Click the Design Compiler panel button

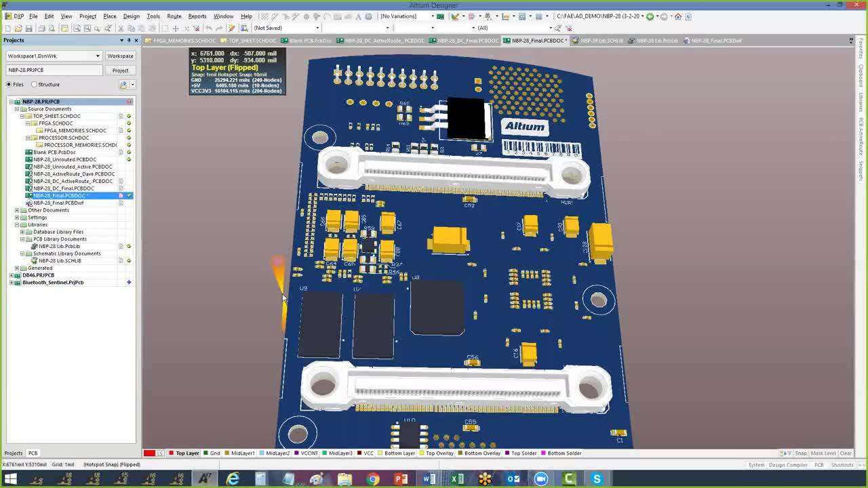click(x=788, y=465)
